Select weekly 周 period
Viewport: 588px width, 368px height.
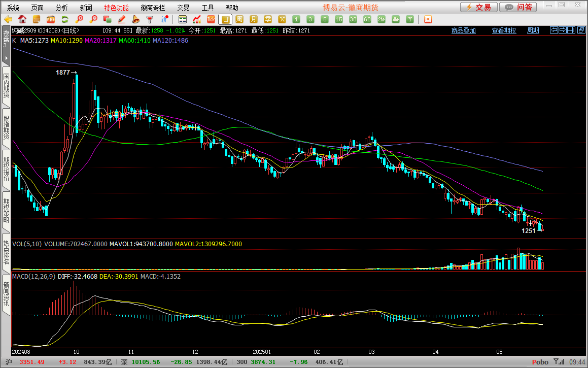[239, 19]
